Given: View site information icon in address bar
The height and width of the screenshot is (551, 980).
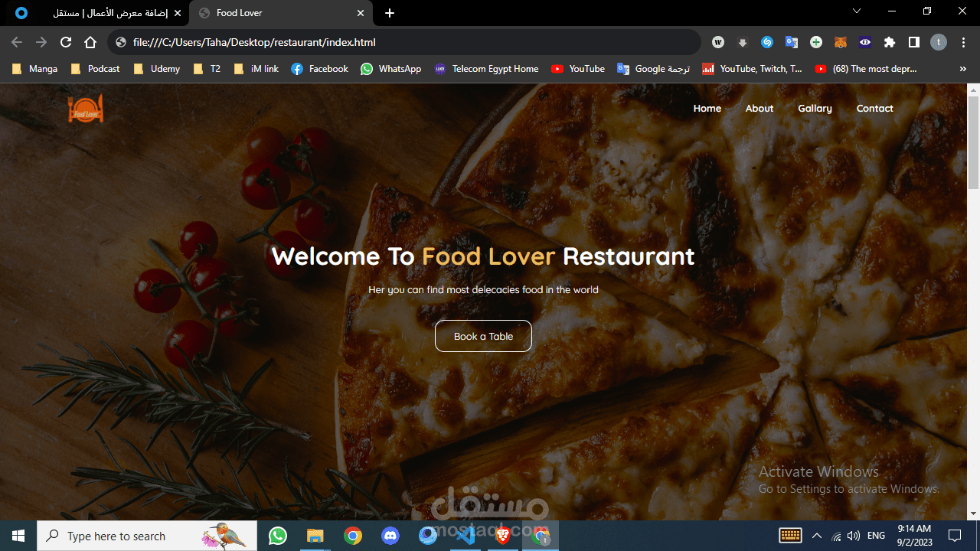Looking at the screenshot, I should click(120, 42).
